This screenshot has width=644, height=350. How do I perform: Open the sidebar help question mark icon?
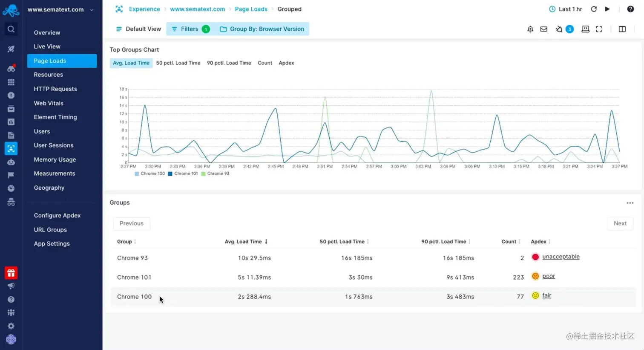[x=11, y=299]
